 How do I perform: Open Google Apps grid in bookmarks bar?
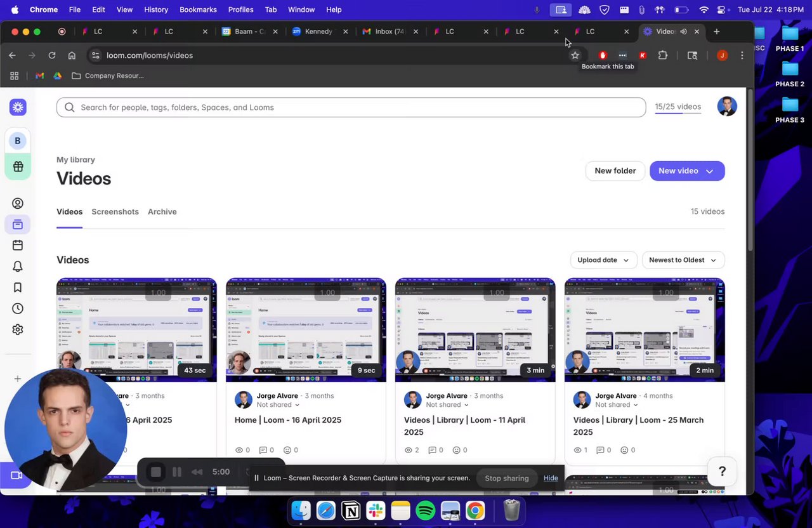pyautogui.click(x=14, y=76)
